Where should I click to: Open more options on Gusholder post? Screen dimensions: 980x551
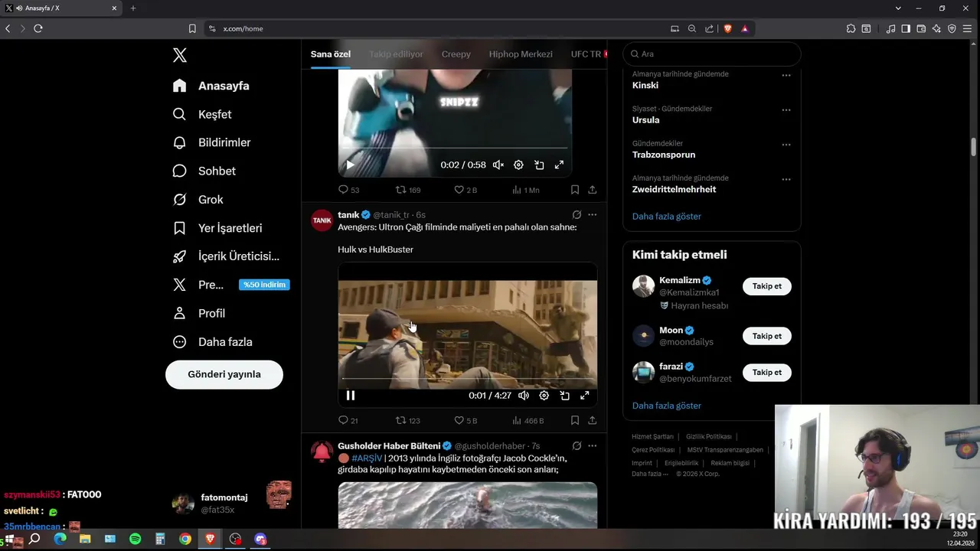tap(592, 446)
